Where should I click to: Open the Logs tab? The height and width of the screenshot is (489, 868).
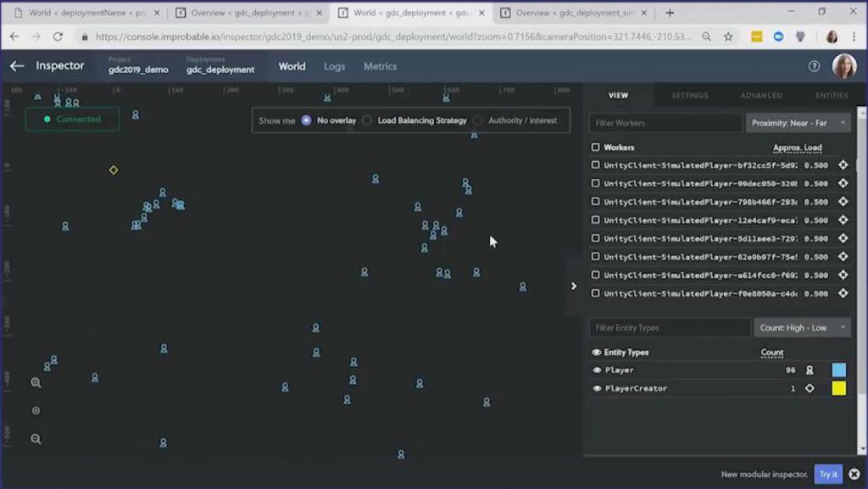tap(334, 66)
